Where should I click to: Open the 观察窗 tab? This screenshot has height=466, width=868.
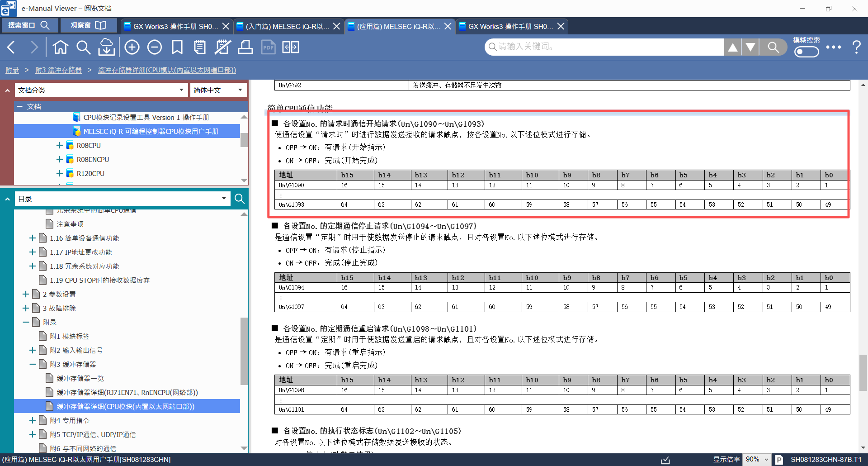(88, 25)
